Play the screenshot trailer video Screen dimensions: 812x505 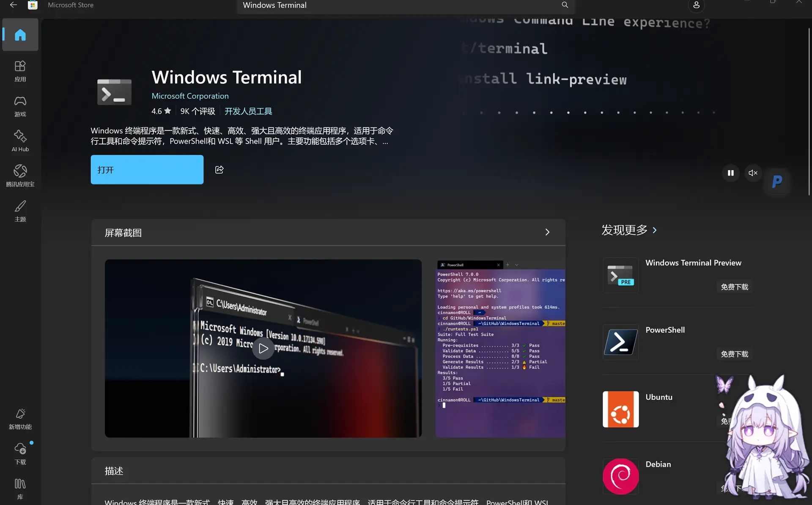click(x=263, y=348)
